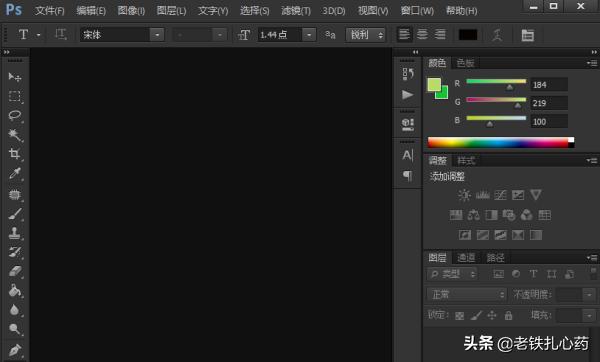Open the Actions panel play icon
The height and width of the screenshot is (362, 600).
408,95
